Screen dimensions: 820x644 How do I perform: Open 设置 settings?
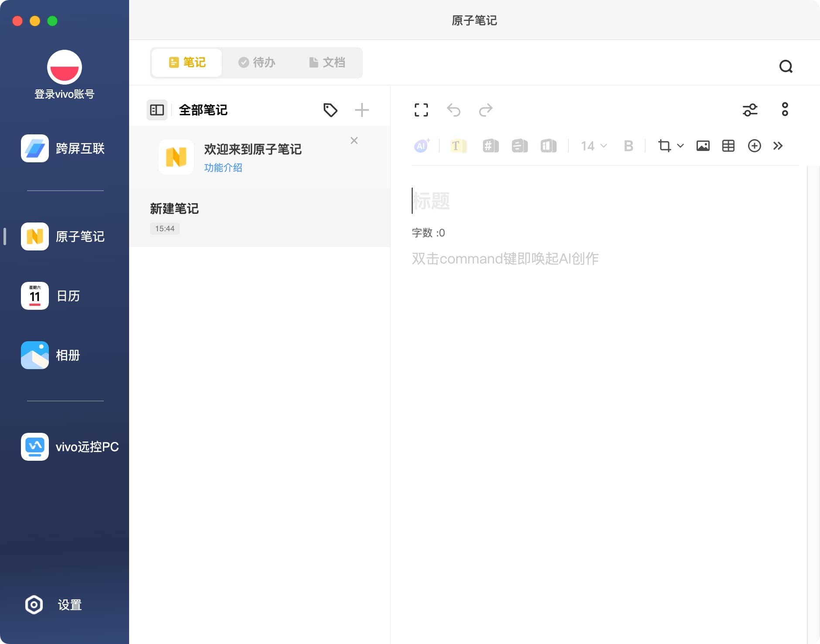(x=53, y=605)
